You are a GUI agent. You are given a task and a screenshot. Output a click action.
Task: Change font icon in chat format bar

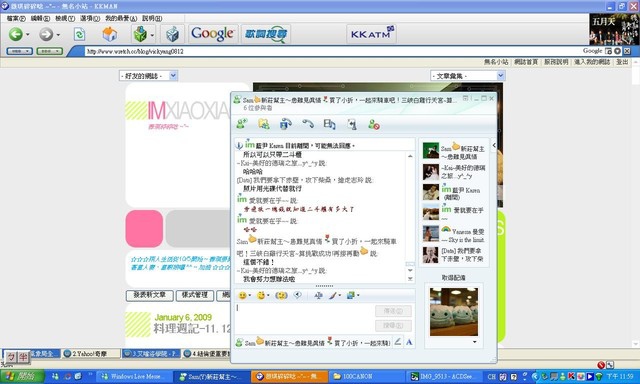[318, 295]
